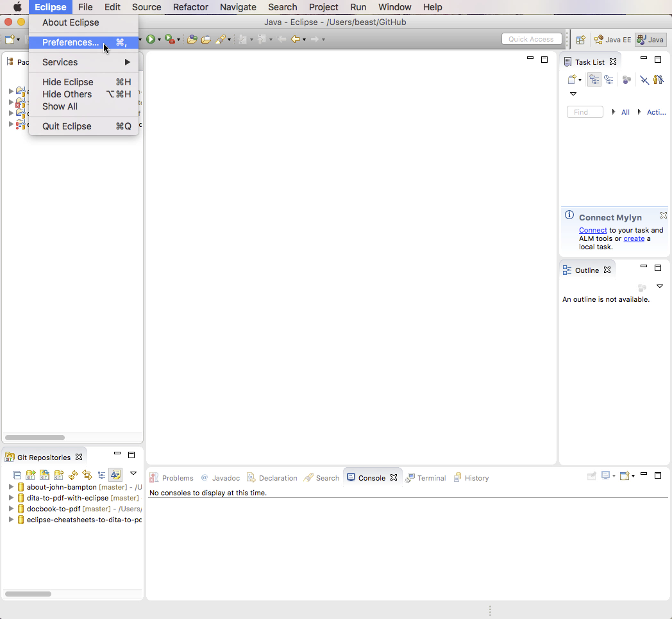Switch to the Java perspective
This screenshot has width=672, height=619.
pos(651,40)
